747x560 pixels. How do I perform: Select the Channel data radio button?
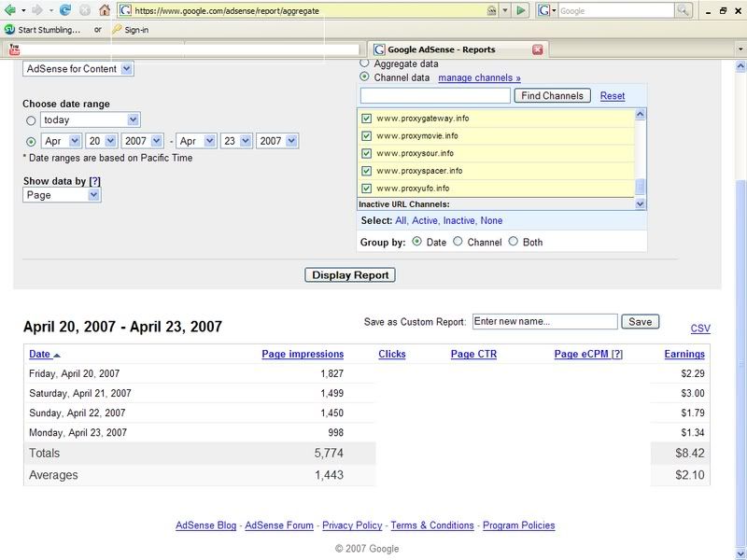coord(364,77)
